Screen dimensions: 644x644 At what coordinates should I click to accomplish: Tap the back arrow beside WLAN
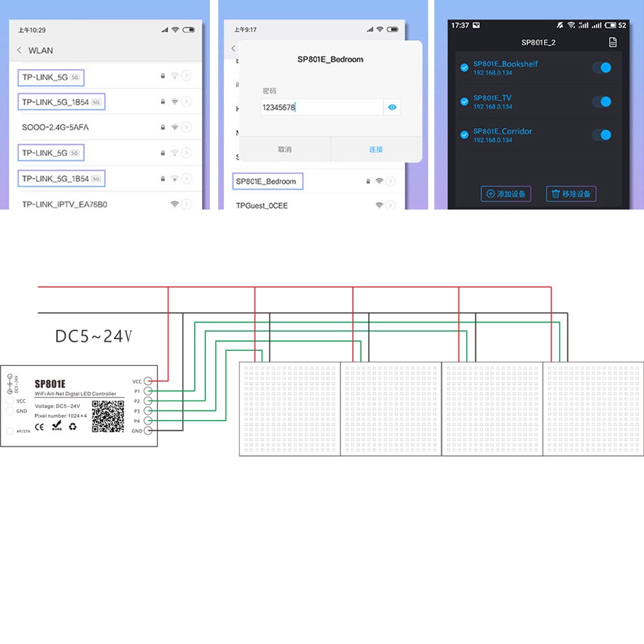pyautogui.click(x=19, y=50)
